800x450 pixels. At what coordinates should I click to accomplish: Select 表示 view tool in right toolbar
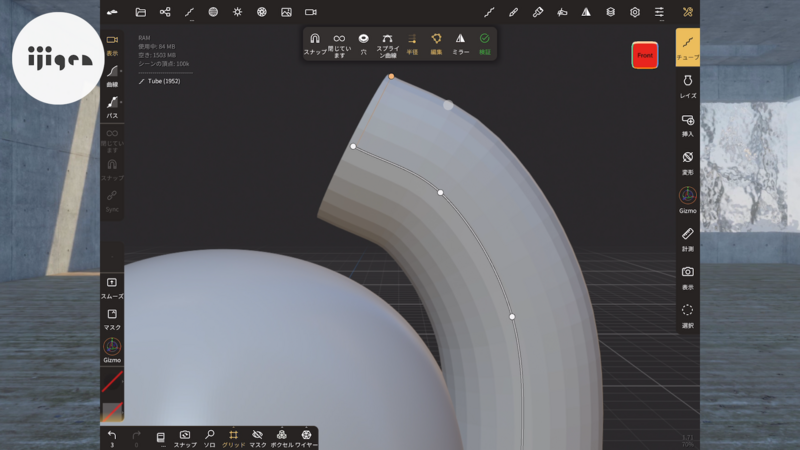pos(688,278)
